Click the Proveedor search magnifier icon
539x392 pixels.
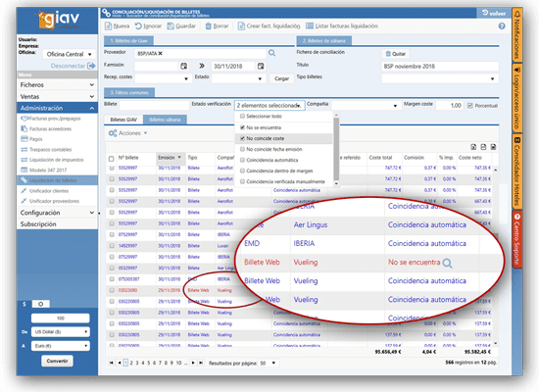point(271,53)
